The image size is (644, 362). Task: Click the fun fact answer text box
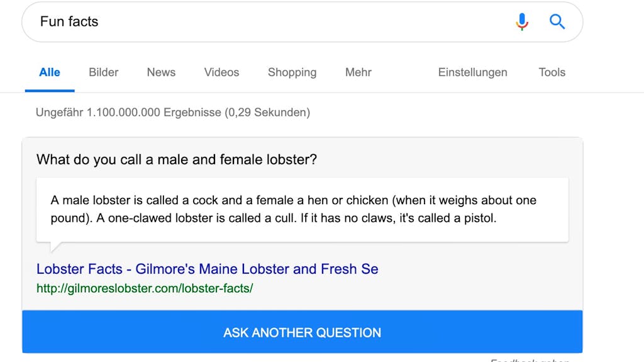point(303,210)
